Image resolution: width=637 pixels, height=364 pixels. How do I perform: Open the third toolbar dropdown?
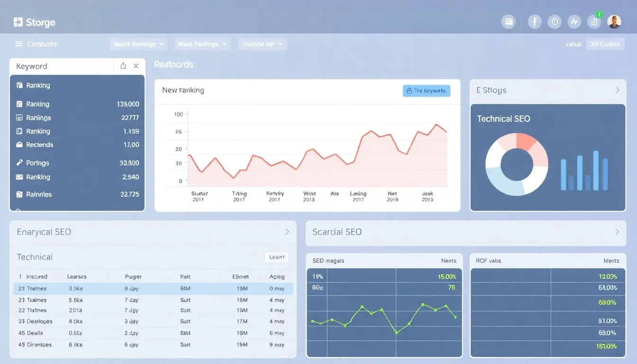[x=263, y=44]
